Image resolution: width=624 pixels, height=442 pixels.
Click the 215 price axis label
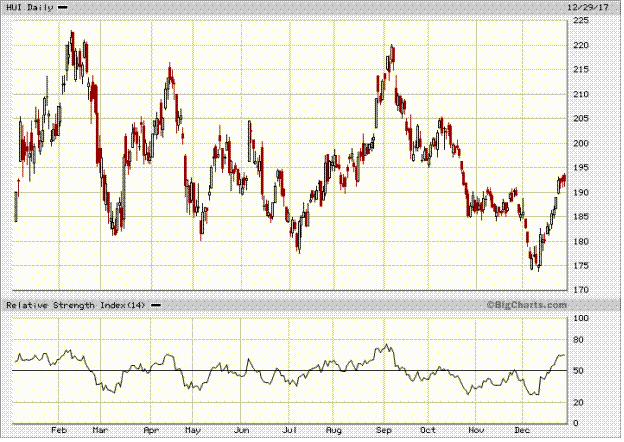coord(581,70)
